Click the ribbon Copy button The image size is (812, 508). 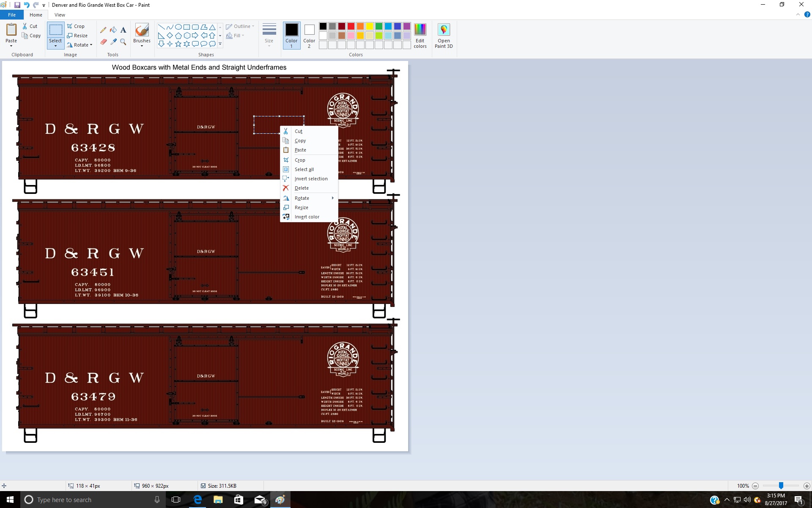(32, 36)
